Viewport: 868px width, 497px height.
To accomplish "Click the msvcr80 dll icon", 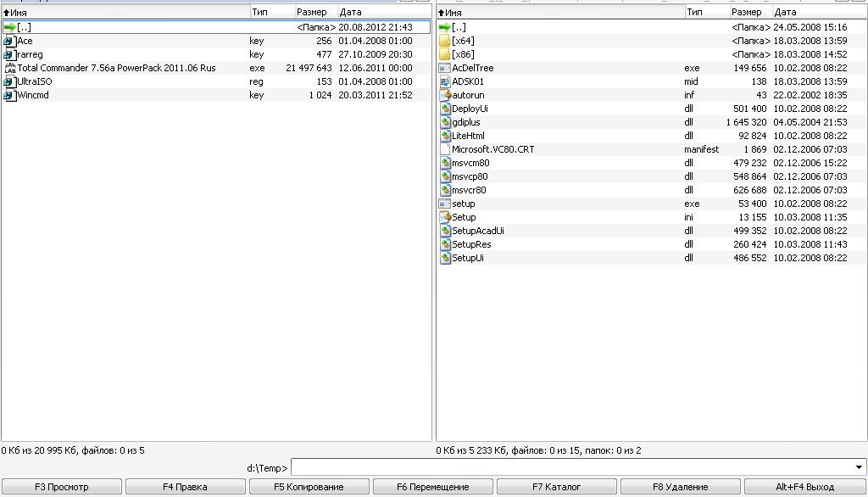I will click(444, 190).
